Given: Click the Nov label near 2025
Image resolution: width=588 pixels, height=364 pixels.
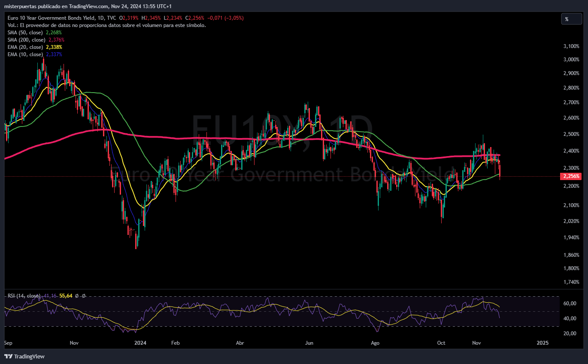Looking at the screenshot, I should click(x=476, y=343).
